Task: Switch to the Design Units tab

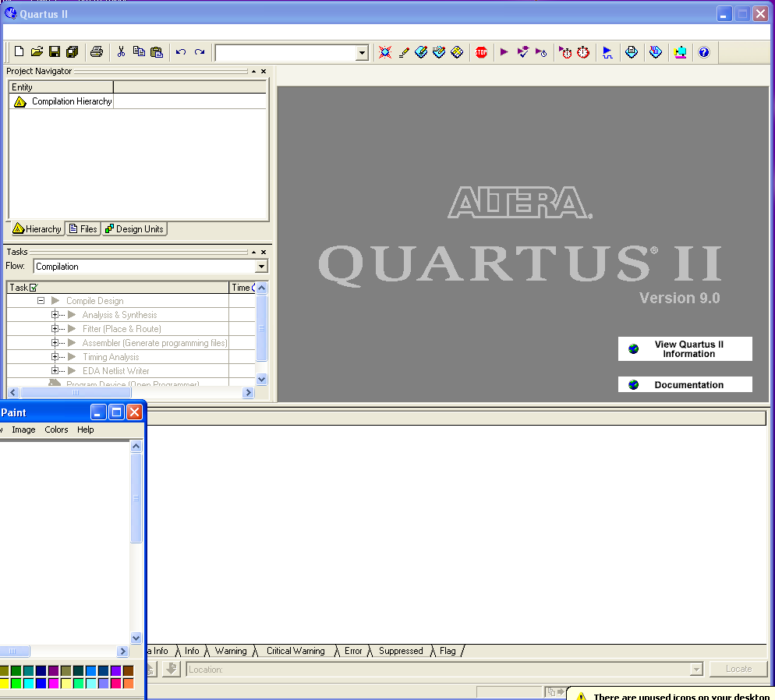Action: tap(134, 228)
